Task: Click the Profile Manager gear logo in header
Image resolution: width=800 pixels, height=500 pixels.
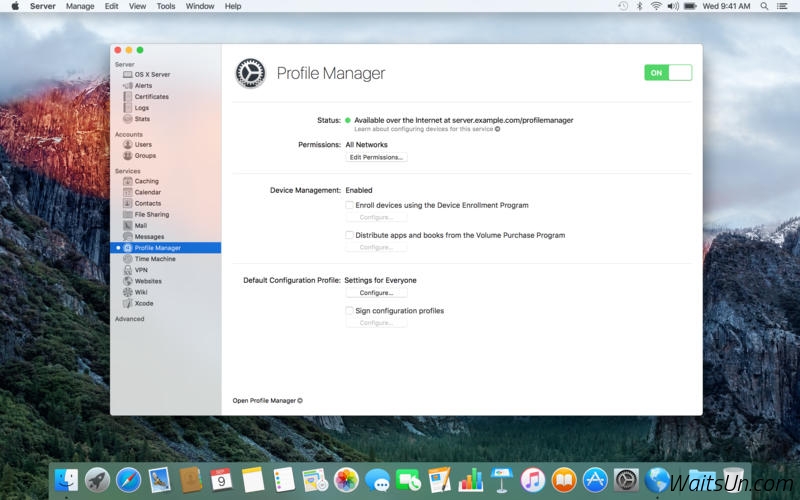Action: [250, 73]
